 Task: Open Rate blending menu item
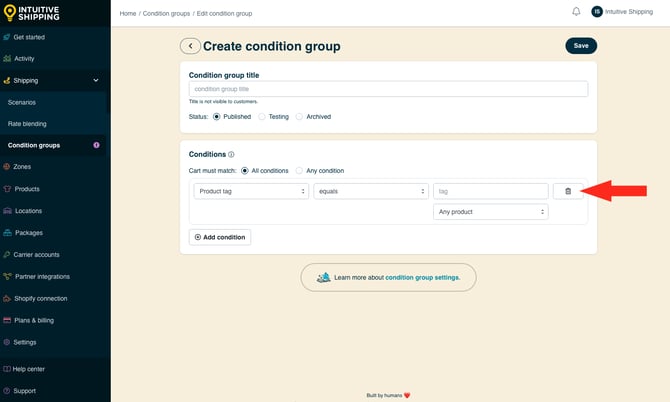point(27,124)
